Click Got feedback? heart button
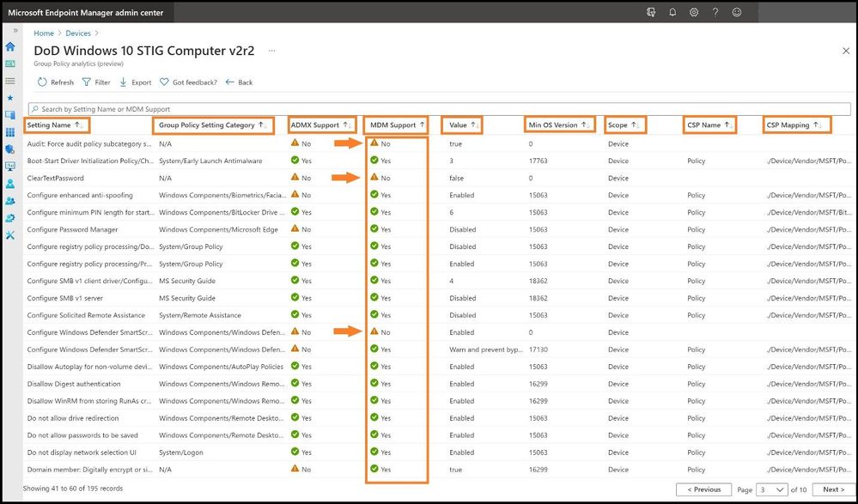The image size is (858, 504). click(188, 82)
